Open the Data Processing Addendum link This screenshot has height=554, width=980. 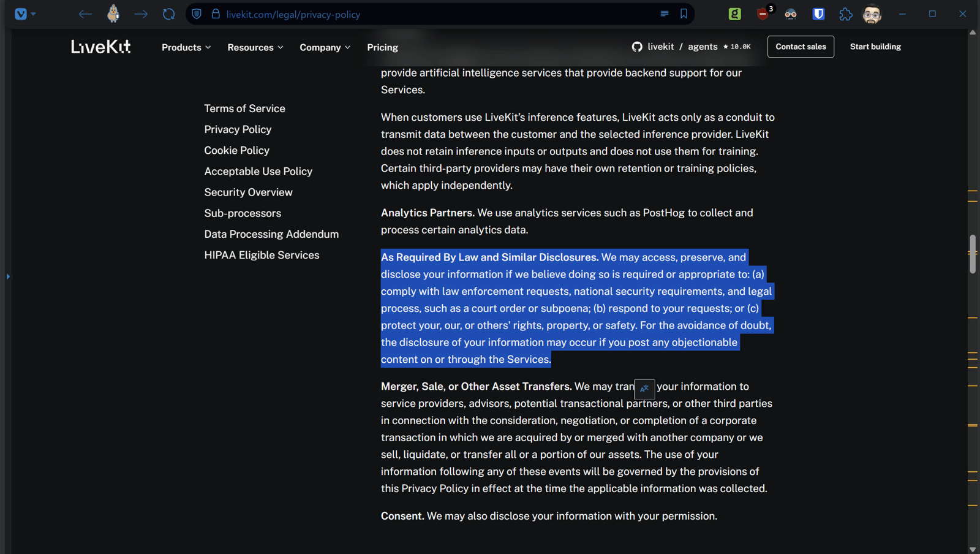(271, 234)
